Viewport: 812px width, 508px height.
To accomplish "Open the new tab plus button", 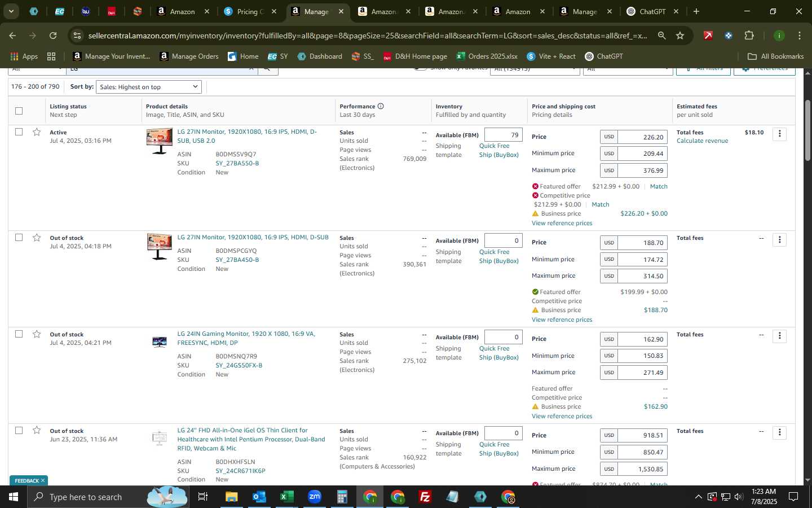I will point(696,11).
